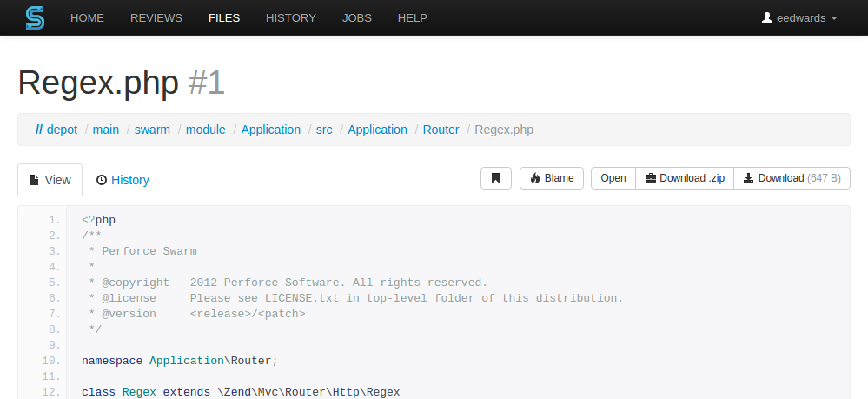
Task: Click line number 1 in the gutter
Action: click(54, 221)
